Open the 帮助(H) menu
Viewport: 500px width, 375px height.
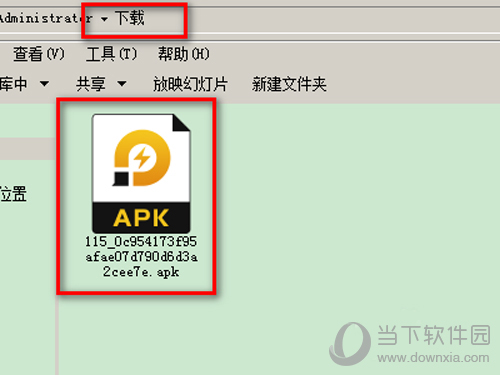[184, 54]
